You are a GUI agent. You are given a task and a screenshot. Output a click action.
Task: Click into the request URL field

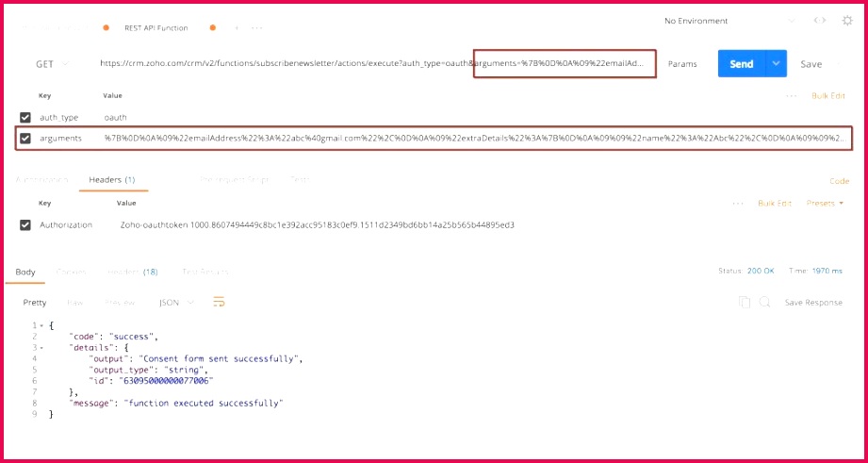[x=283, y=64]
